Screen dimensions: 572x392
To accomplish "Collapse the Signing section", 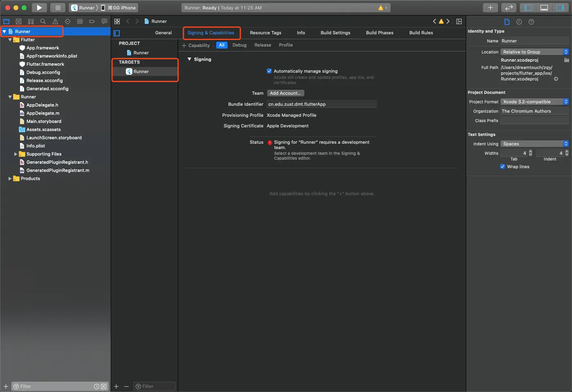I will point(189,59).
